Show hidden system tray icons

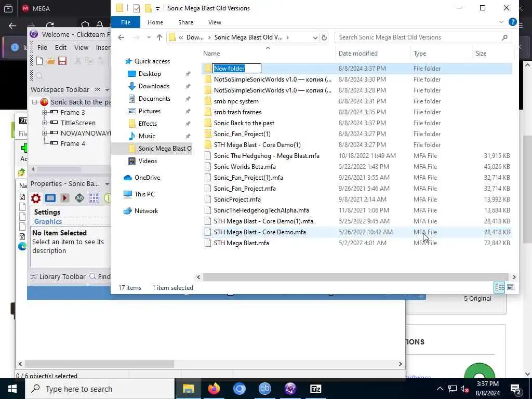440,389
